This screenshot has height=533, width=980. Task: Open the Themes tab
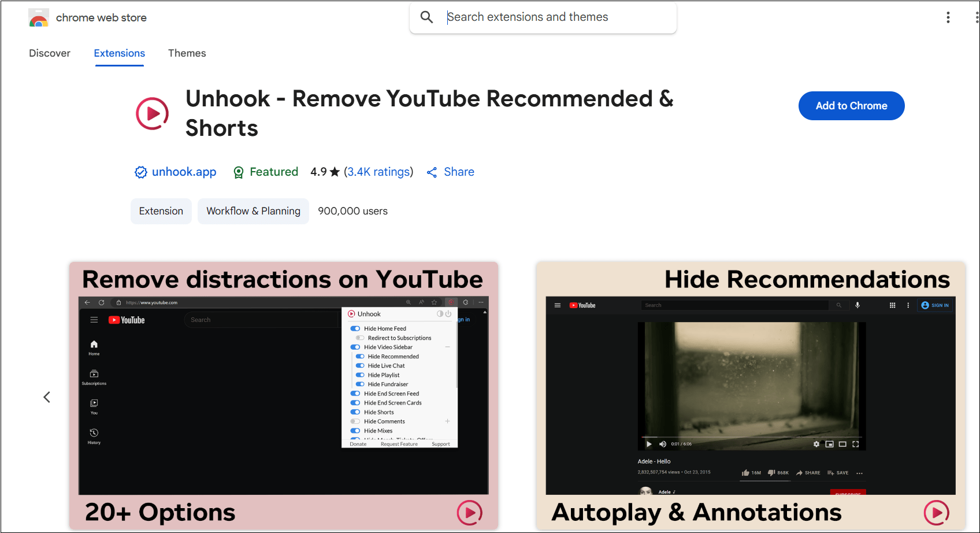click(187, 53)
